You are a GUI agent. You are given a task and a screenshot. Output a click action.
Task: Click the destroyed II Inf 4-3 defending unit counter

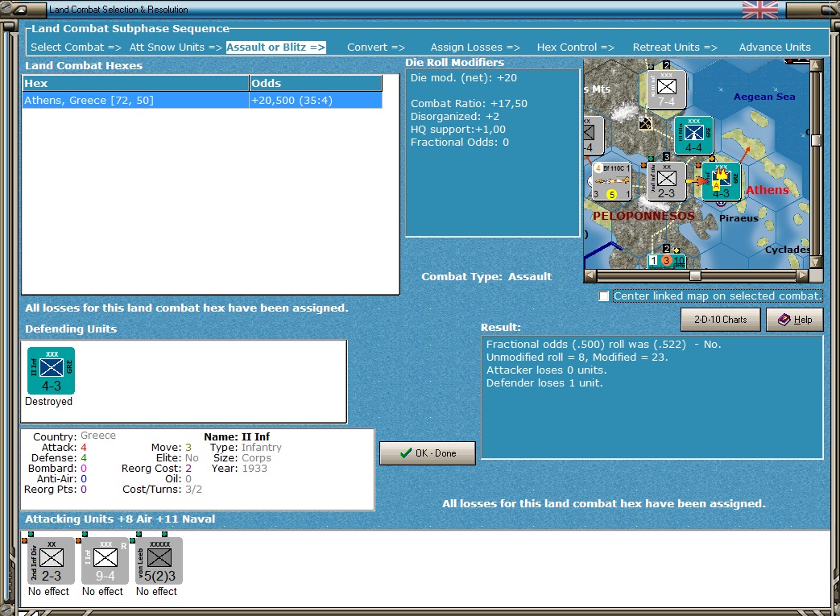click(52, 370)
